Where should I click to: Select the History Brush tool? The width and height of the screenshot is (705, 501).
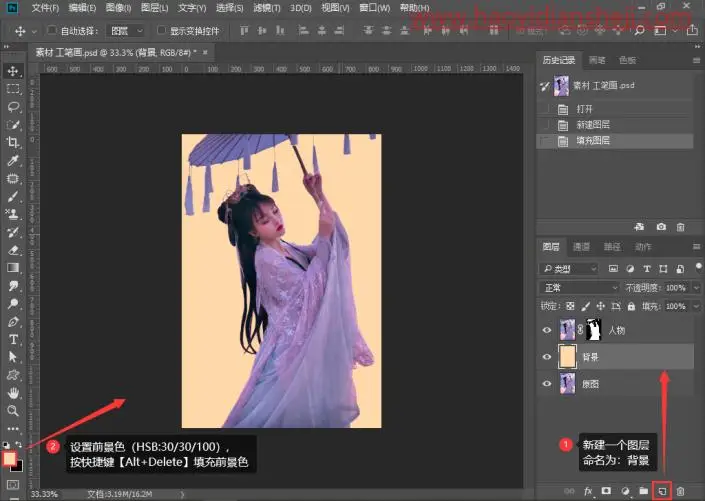click(13, 232)
